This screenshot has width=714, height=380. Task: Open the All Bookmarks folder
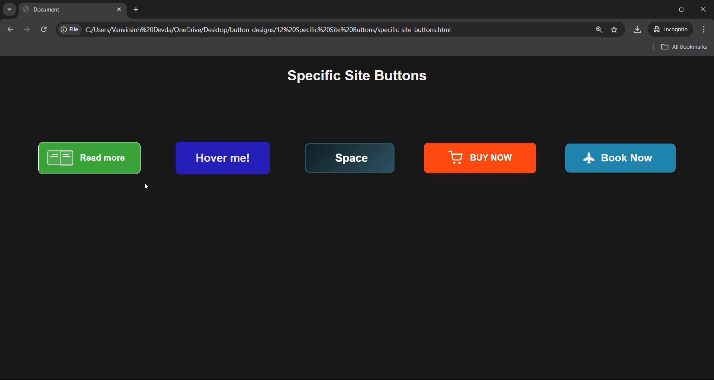coord(684,47)
